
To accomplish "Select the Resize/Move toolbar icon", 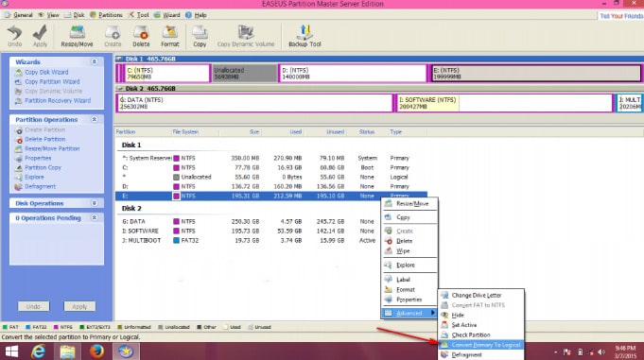I will (77, 36).
